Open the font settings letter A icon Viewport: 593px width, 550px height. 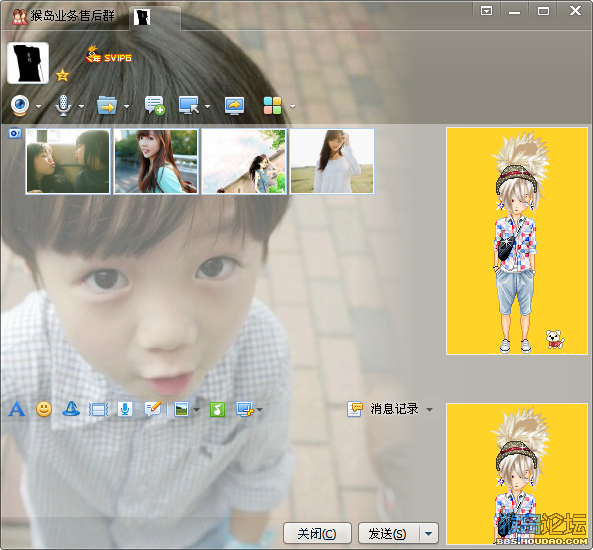pyautogui.click(x=17, y=409)
